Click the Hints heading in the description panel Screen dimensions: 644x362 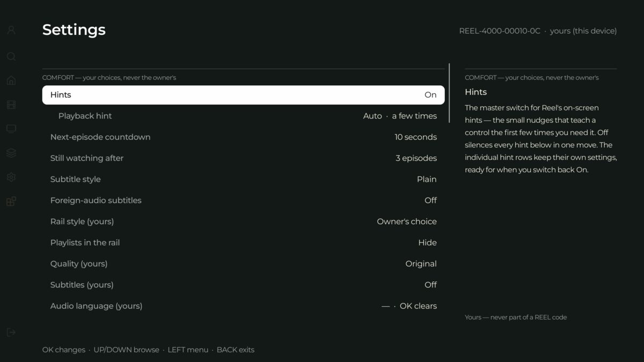pos(476,92)
